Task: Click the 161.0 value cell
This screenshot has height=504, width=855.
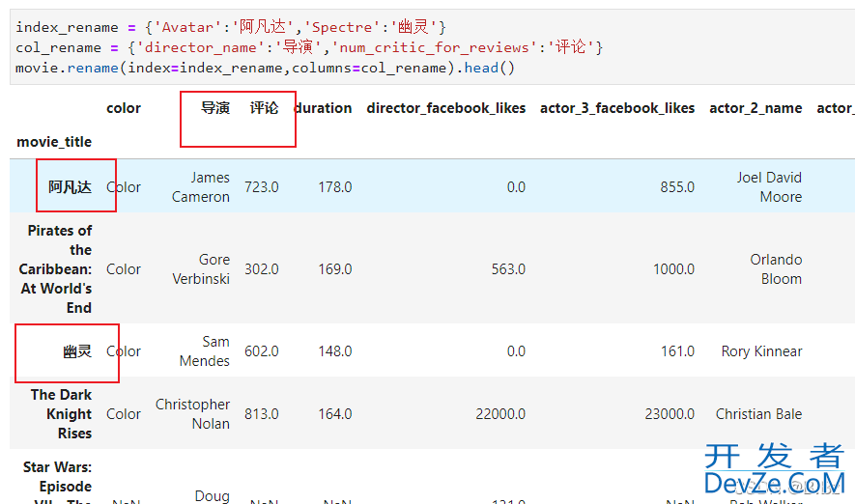Action: tap(678, 350)
